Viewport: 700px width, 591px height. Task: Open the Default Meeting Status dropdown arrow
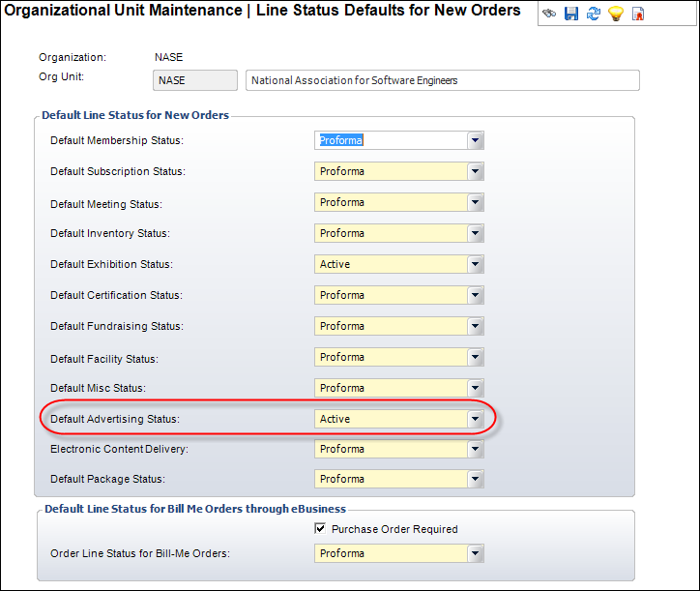point(476,202)
